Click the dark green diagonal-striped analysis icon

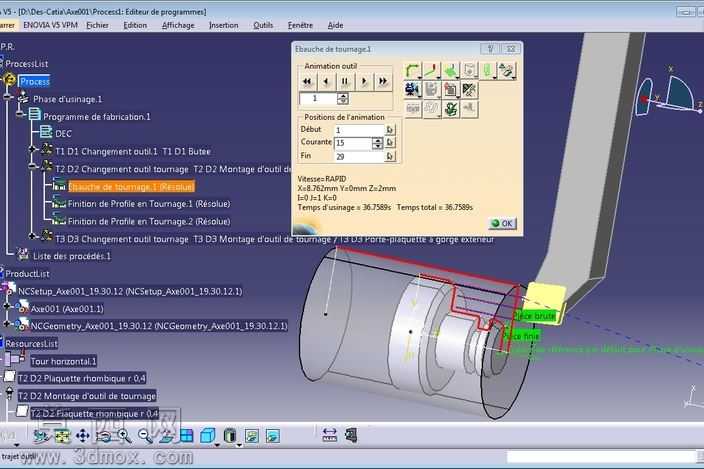pos(469,90)
